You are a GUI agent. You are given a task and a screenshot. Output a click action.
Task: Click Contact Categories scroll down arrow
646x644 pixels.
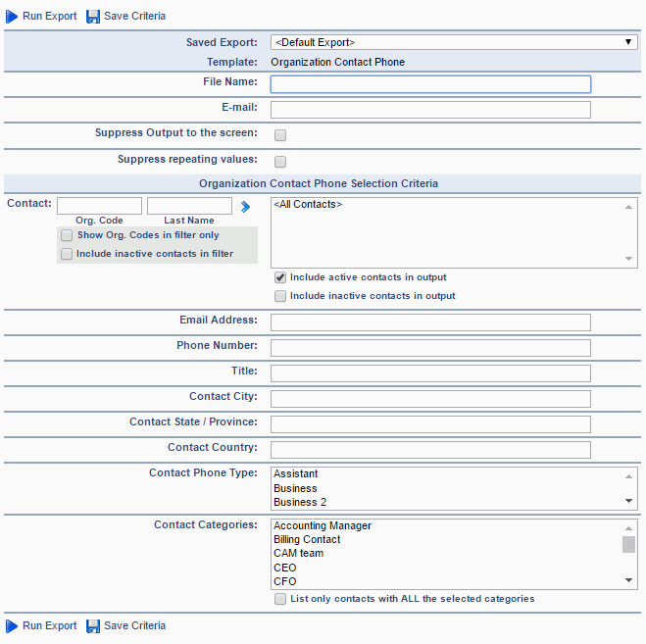[628, 580]
